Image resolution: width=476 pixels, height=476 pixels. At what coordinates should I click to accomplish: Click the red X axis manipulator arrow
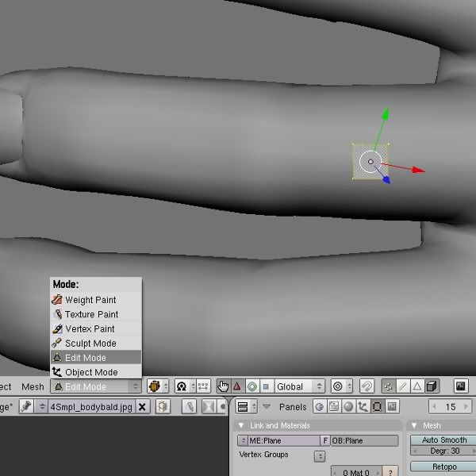(419, 171)
